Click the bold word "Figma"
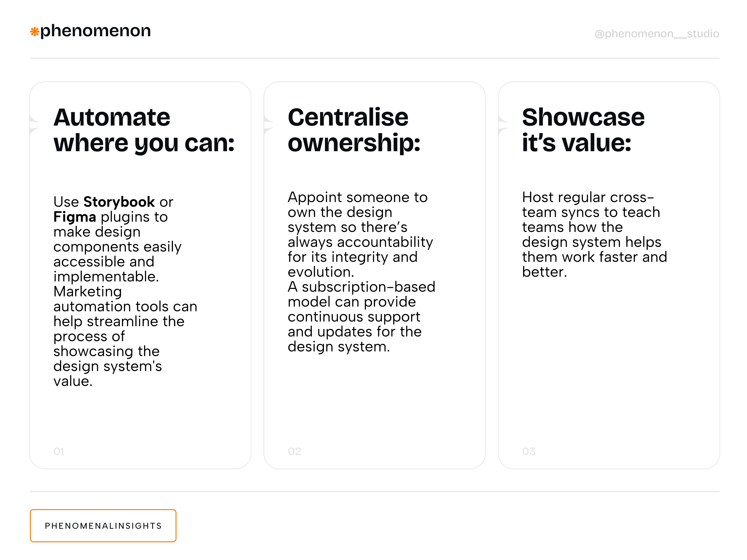 (x=75, y=217)
